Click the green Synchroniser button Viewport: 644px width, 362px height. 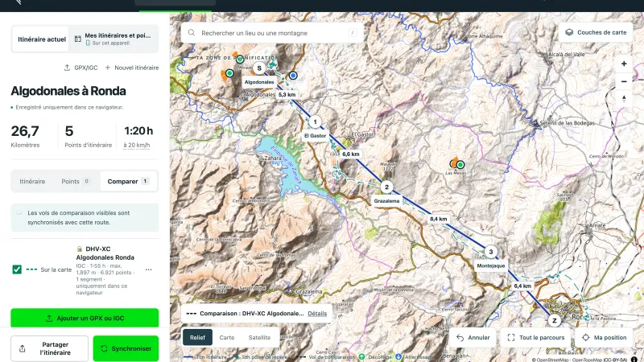126,348
